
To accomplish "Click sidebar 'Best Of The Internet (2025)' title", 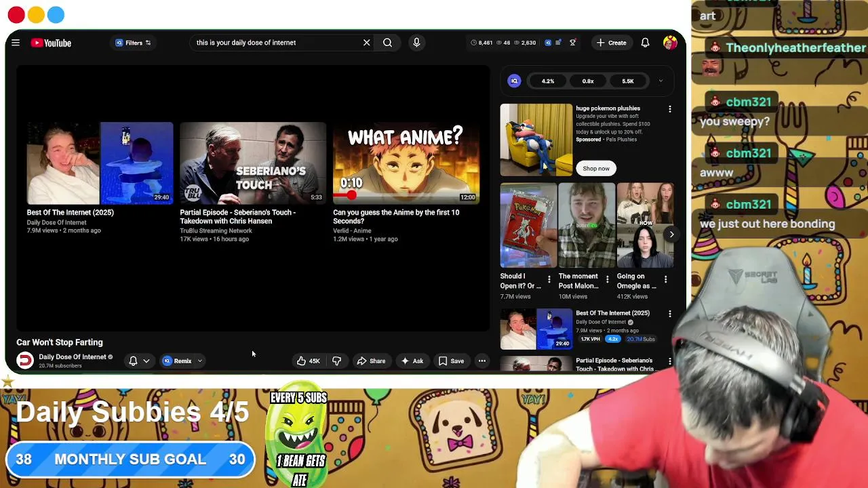I will click(612, 313).
